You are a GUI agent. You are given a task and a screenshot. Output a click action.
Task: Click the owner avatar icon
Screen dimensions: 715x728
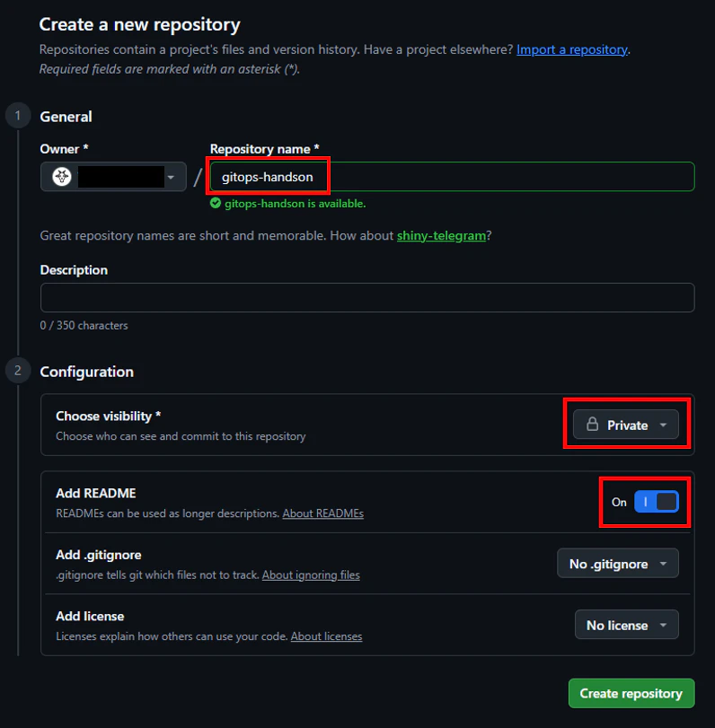62,177
